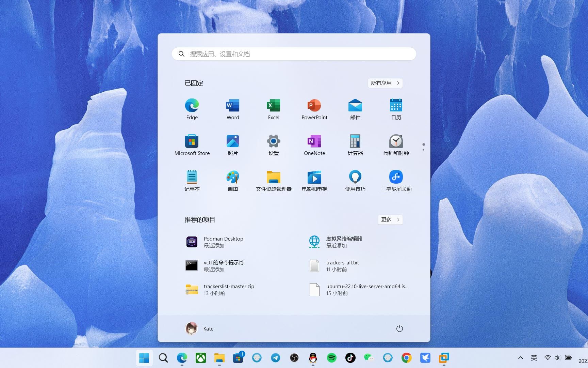Open the 日历 calendar app
The height and width of the screenshot is (368, 588).
pos(396,109)
